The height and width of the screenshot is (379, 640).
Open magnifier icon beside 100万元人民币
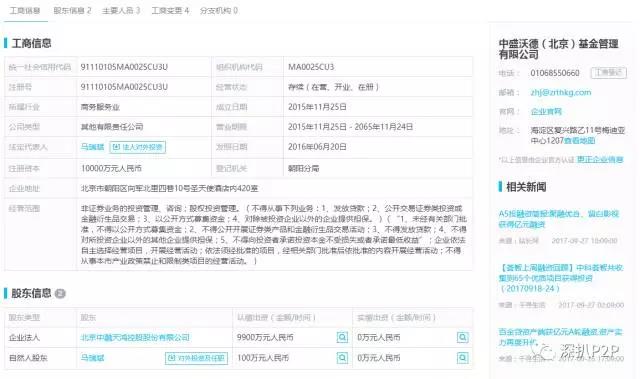pyautogui.click(x=342, y=358)
